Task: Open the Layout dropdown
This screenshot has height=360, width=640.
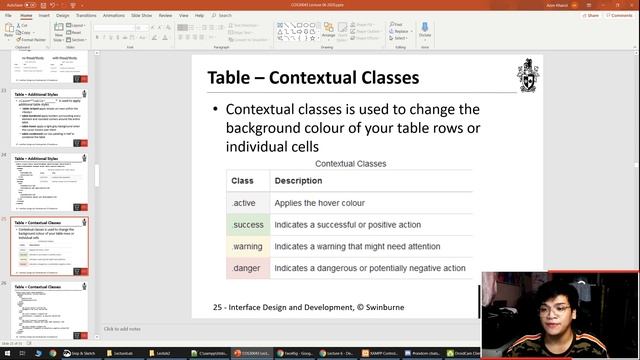Action: pos(76,25)
